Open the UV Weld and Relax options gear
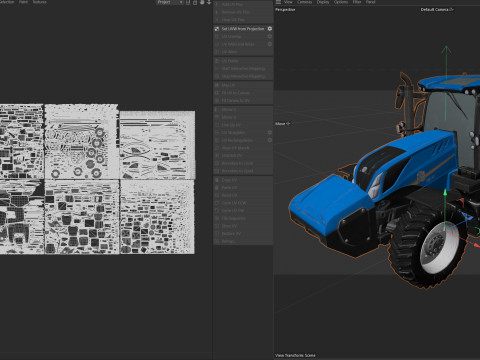The height and width of the screenshot is (360, 480). (x=270, y=44)
